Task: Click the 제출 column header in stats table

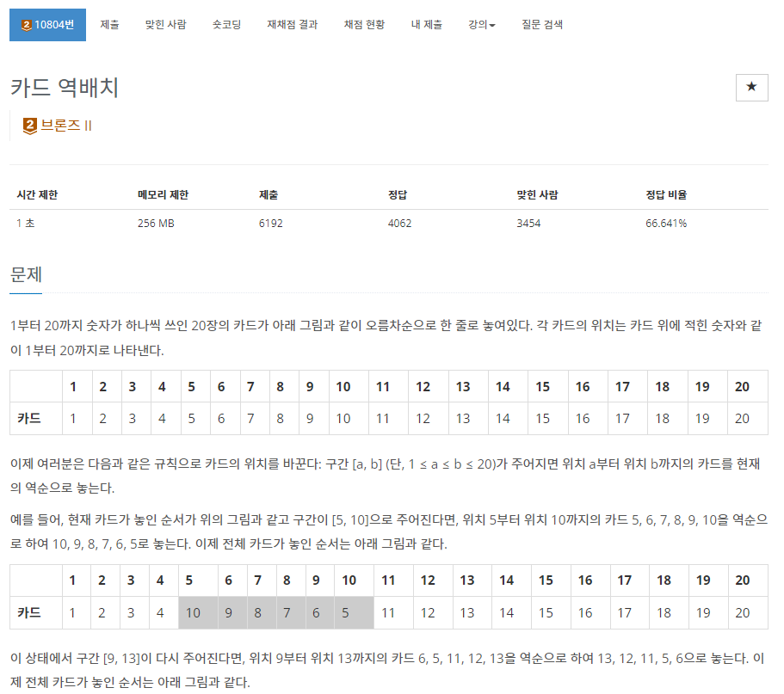Action: 269,195
